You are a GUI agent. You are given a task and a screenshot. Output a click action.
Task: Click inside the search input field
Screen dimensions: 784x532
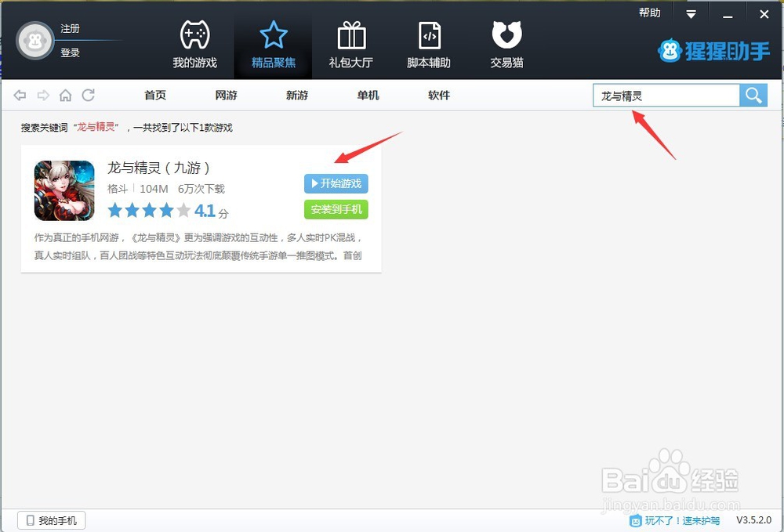666,95
